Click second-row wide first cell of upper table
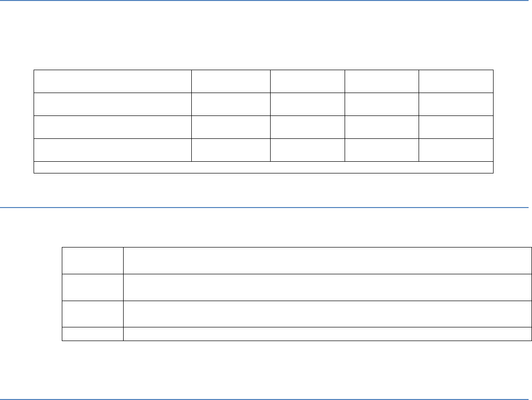The width and height of the screenshot is (532, 400). tap(112, 104)
